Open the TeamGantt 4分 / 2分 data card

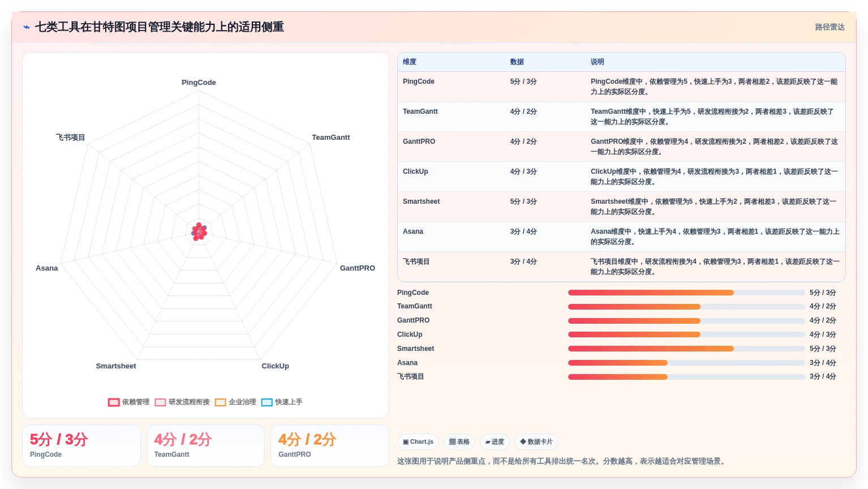click(205, 446)
